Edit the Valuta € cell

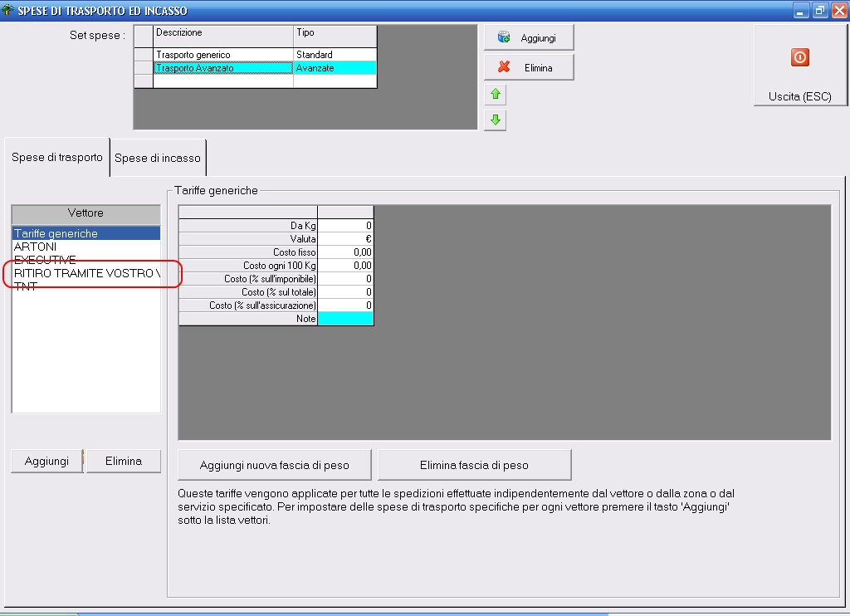(x=345, y=239)
